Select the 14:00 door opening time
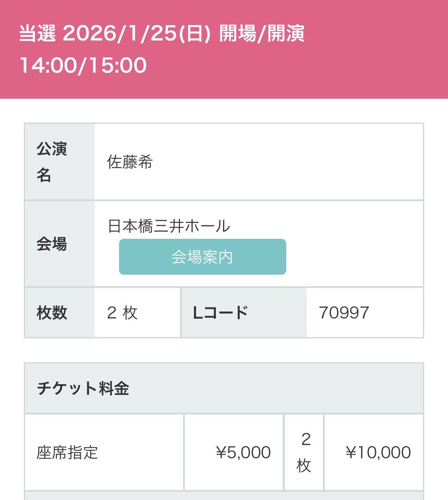The image size is (448, 500). 48,65
